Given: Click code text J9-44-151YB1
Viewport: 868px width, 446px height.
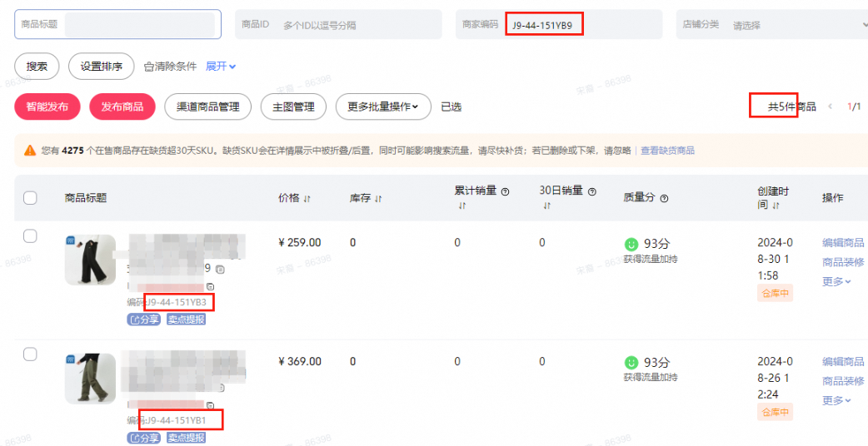Looking at the screenshot, I should coord(176,420).
